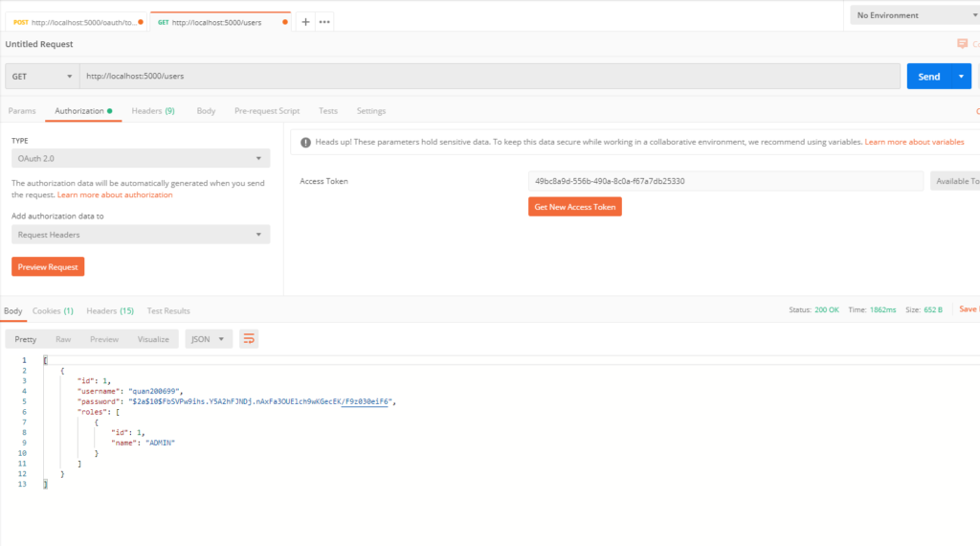
Task: Close the POST oauth tab via orange dot
Action: (x=142, y=22)
